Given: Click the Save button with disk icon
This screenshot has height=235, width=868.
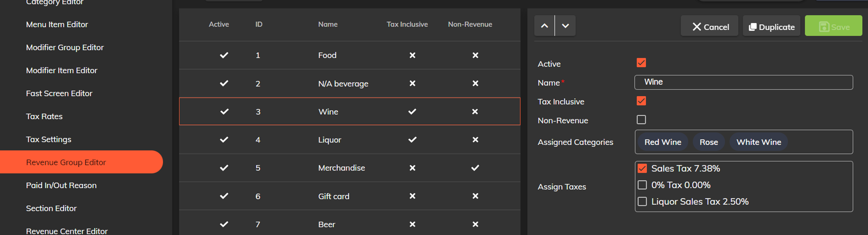Looking at the screenshot, I should (x=833, y=27).
